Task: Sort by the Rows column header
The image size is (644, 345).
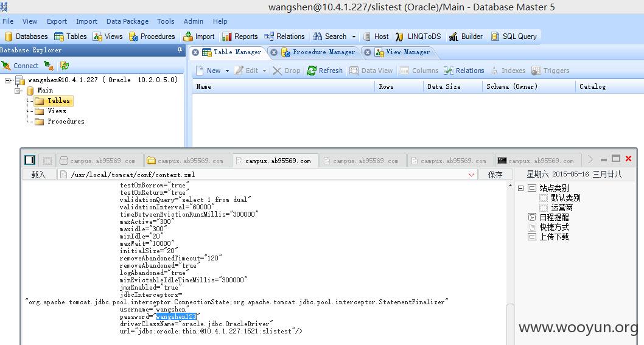Action: pos(399,86)
